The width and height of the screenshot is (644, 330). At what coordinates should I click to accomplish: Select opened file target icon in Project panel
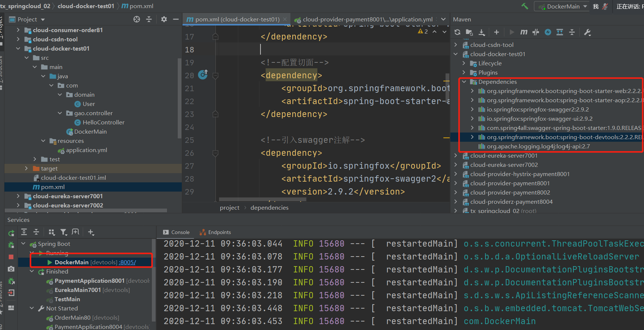coord(137,19)
